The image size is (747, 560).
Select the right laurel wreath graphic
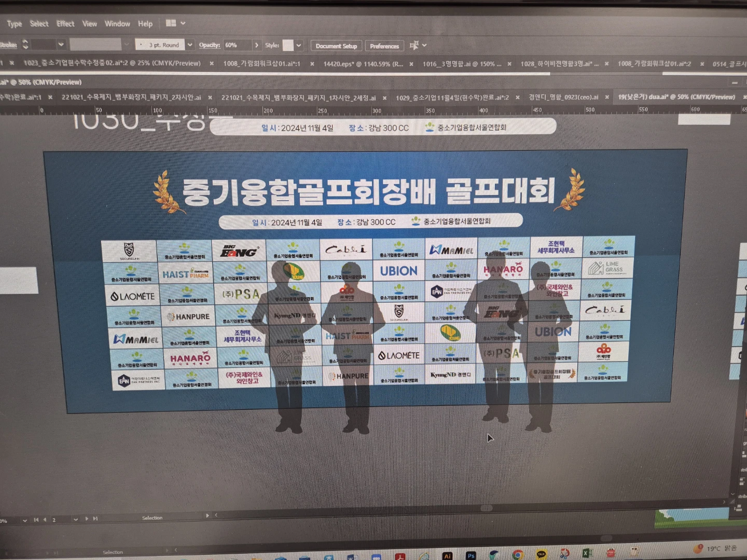tap(570, 189)
